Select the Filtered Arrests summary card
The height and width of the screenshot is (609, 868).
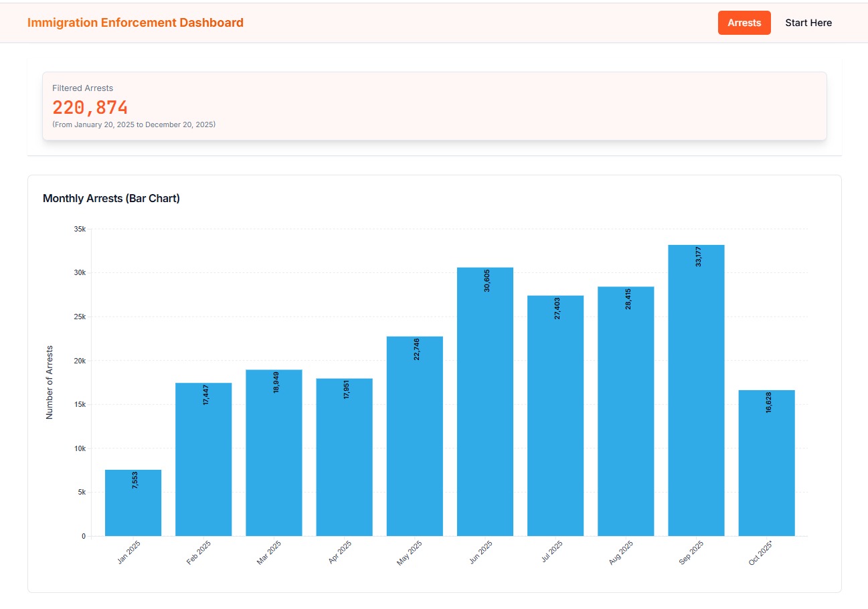pyautogui.click(x=434, y=106)
